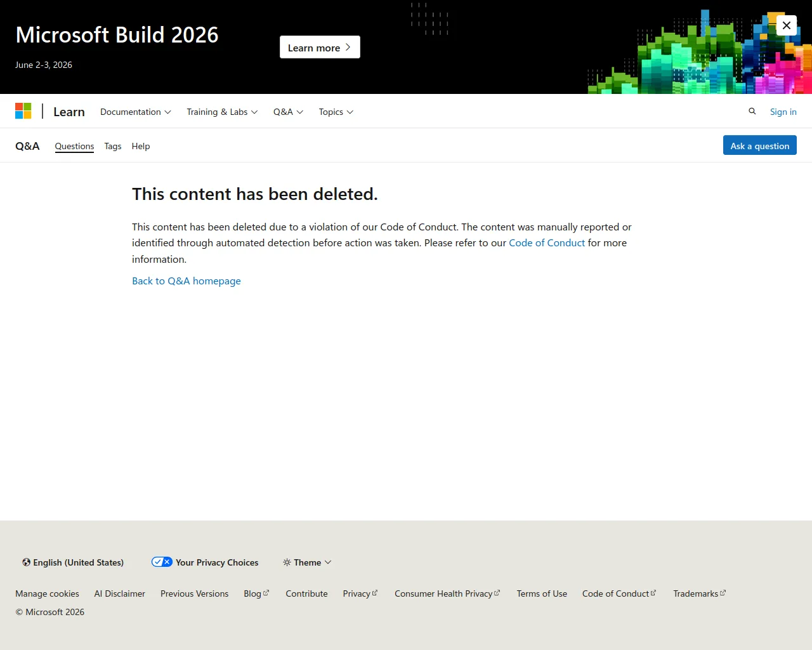The width and height of the screenshot is (812, 650).
Task: Click Sign in at top right
Action: coord(783,112)
